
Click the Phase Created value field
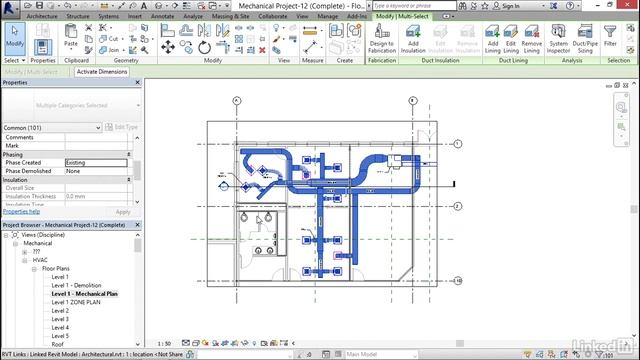pyautogui.click(x=96, y=162)
